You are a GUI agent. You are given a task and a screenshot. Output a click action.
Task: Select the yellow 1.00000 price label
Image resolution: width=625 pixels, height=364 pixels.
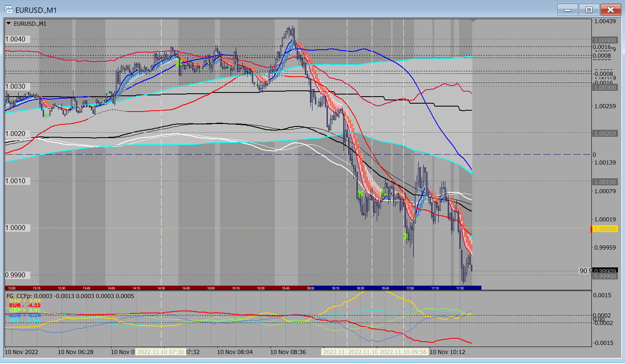[605, 229]
